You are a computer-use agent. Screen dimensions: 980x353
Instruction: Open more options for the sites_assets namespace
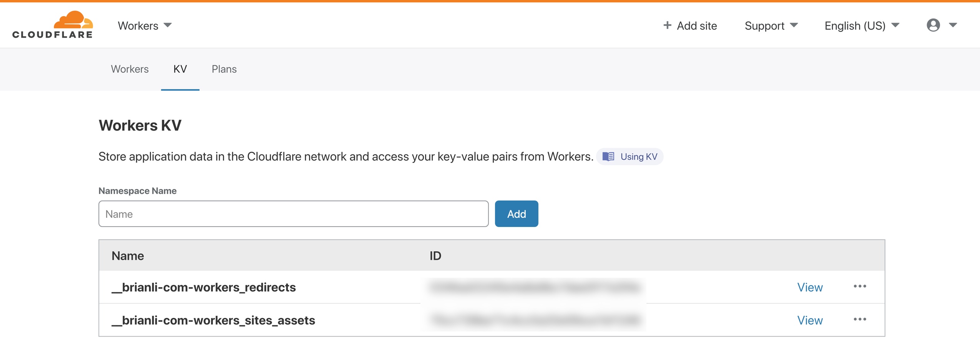860,320
